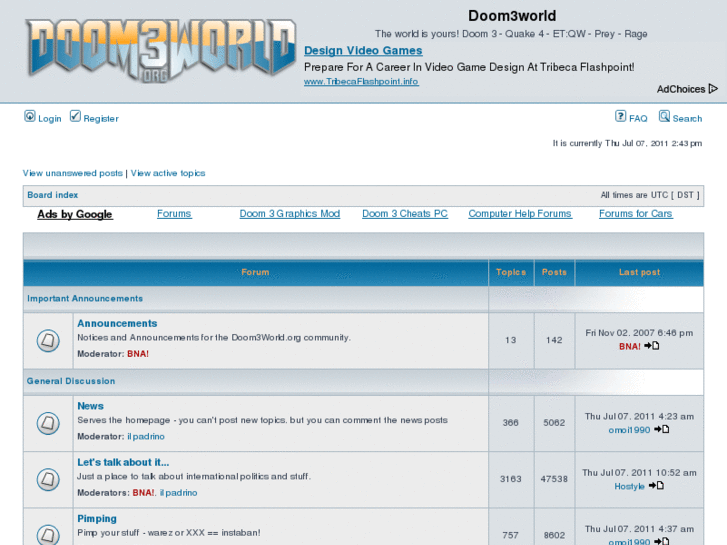The width and height of the screenshot is (727, 545).
Task: Click the Login icon
Action: (30, 116)
